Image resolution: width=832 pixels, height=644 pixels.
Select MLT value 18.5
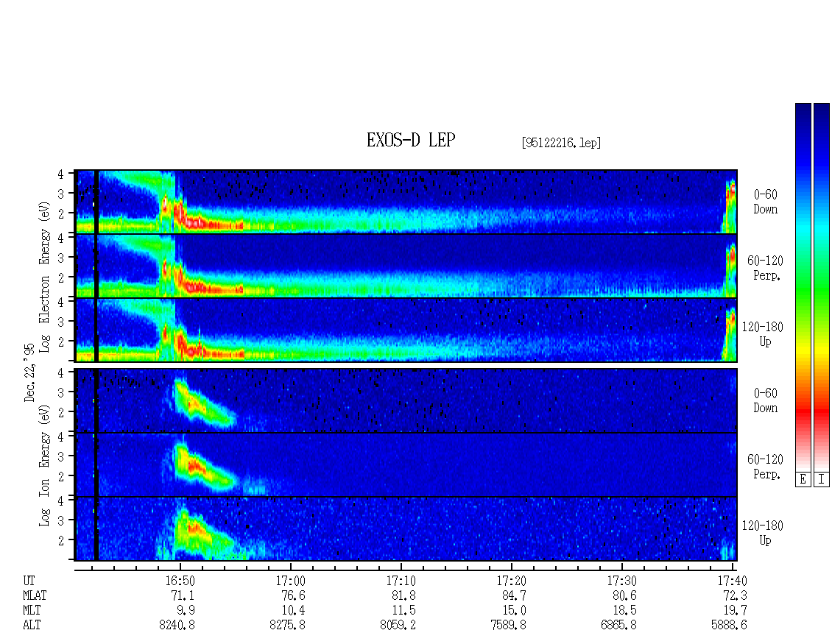pyautogui.click(x=624, y=611)
